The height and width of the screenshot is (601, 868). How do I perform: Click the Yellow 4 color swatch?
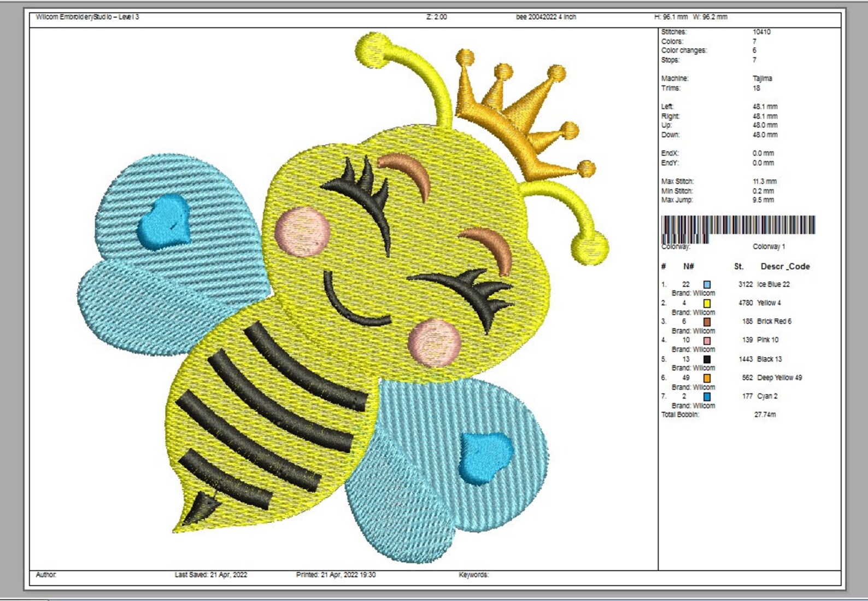(707, 304)
